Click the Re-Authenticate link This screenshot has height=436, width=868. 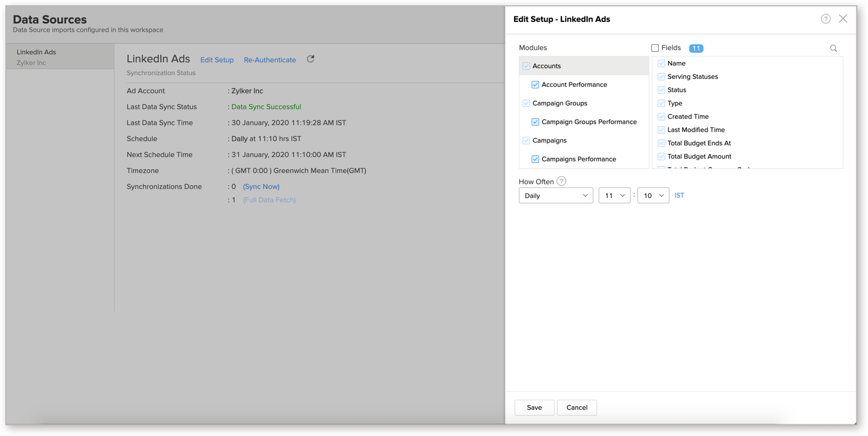270,60
